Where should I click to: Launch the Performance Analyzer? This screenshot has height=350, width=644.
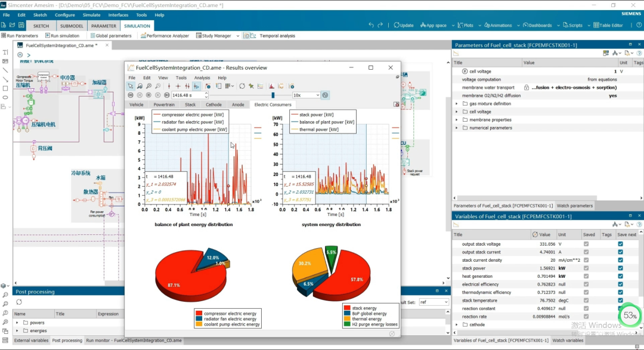165,36
